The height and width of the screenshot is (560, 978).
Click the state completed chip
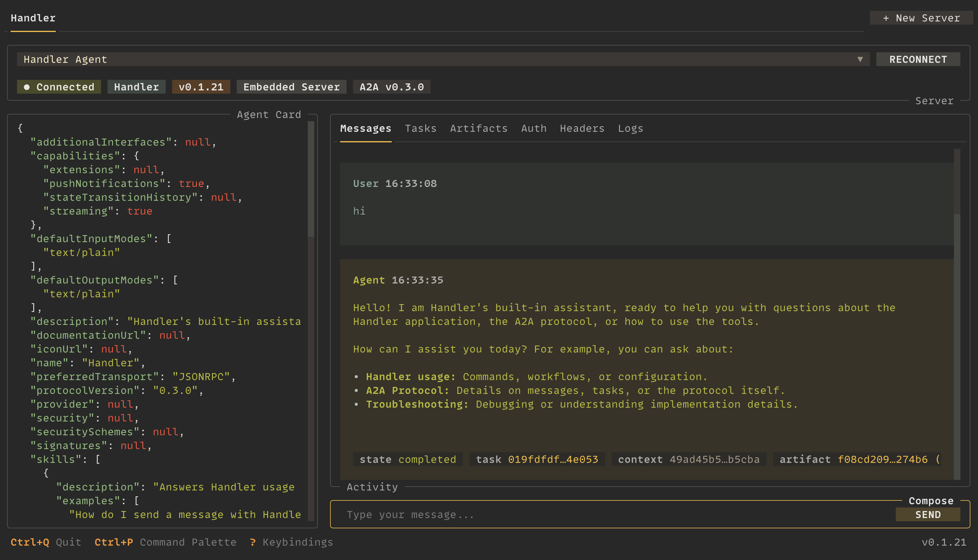point(408,459)
